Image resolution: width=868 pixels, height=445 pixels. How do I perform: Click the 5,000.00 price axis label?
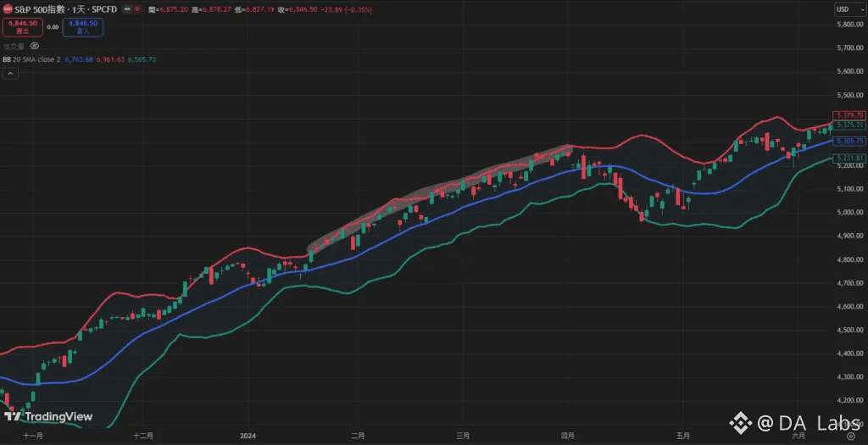(850, 213)
